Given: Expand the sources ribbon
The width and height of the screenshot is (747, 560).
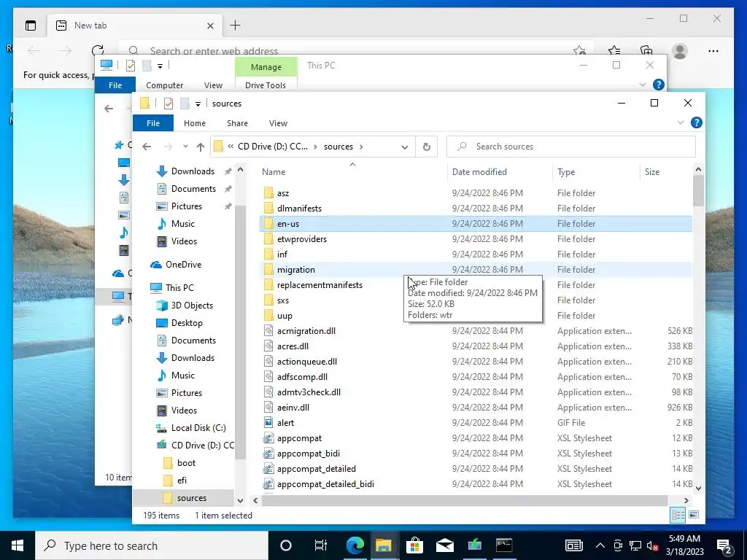Looking at the screenshot, I should point(681,122).
